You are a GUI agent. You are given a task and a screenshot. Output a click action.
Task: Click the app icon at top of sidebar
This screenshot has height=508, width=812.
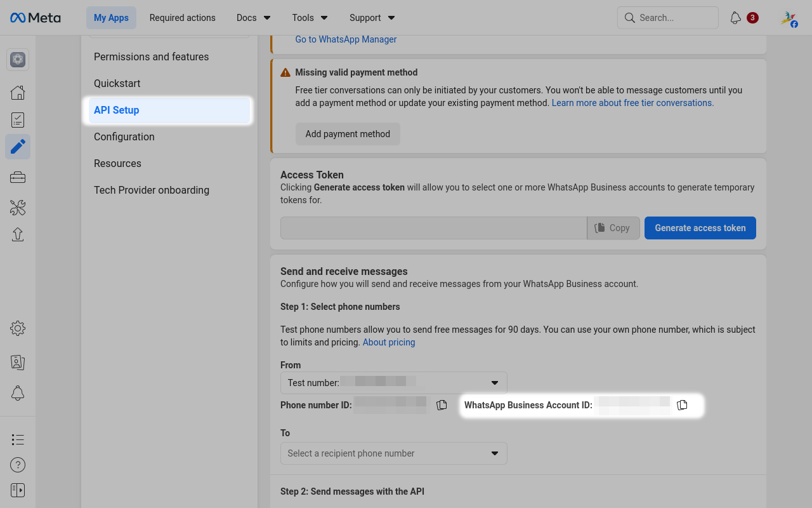tap(18, 60)
